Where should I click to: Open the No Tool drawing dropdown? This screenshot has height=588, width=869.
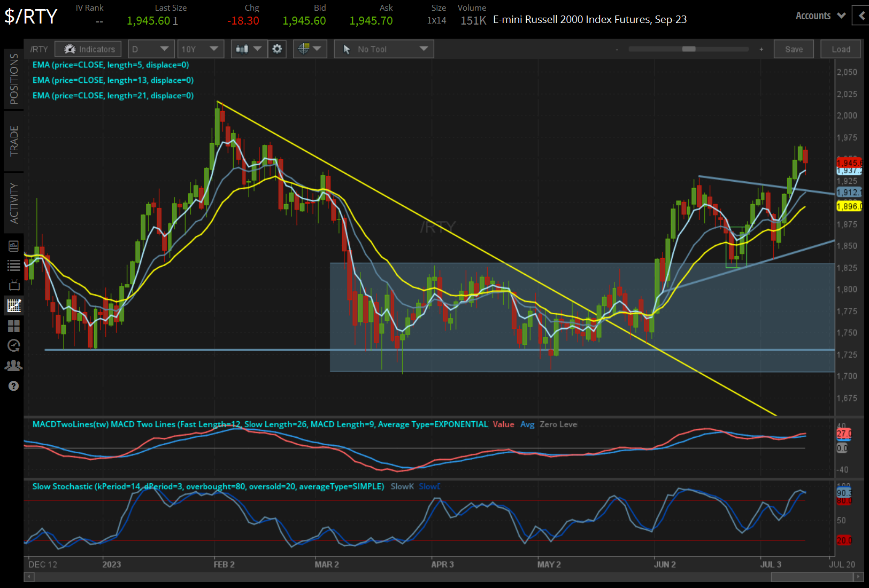[x=383, y=49]
